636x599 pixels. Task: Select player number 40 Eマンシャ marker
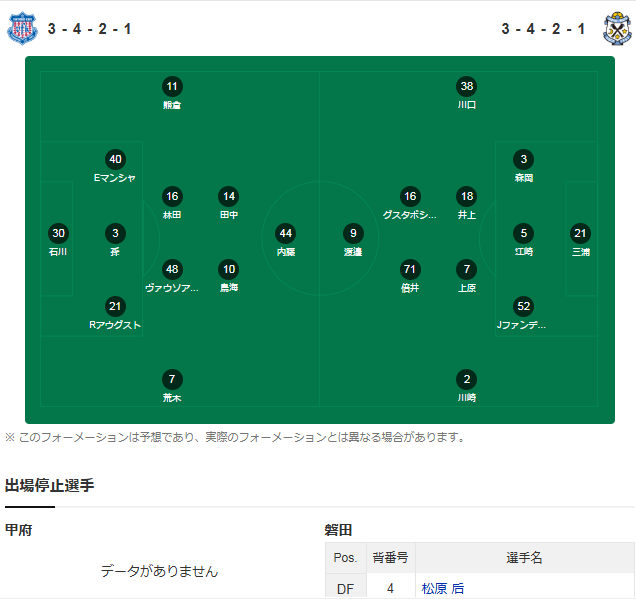pyautogui.click(x=115, y=159)
